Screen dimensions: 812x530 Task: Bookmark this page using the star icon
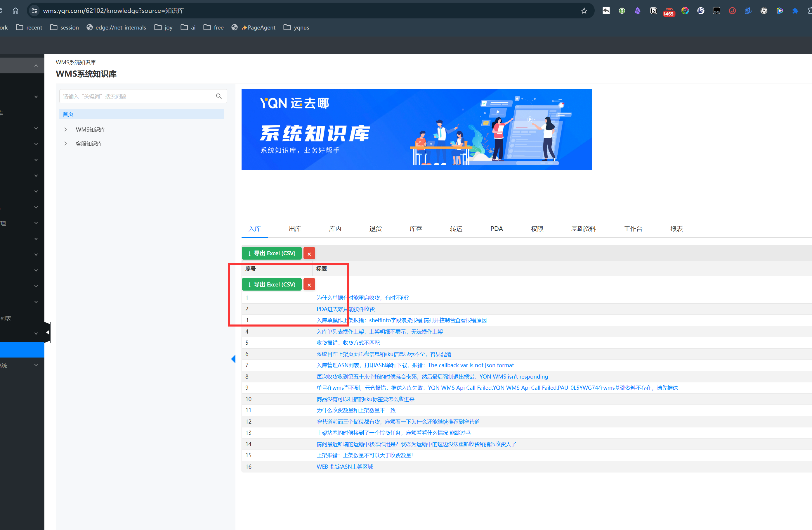pos(584,11)
